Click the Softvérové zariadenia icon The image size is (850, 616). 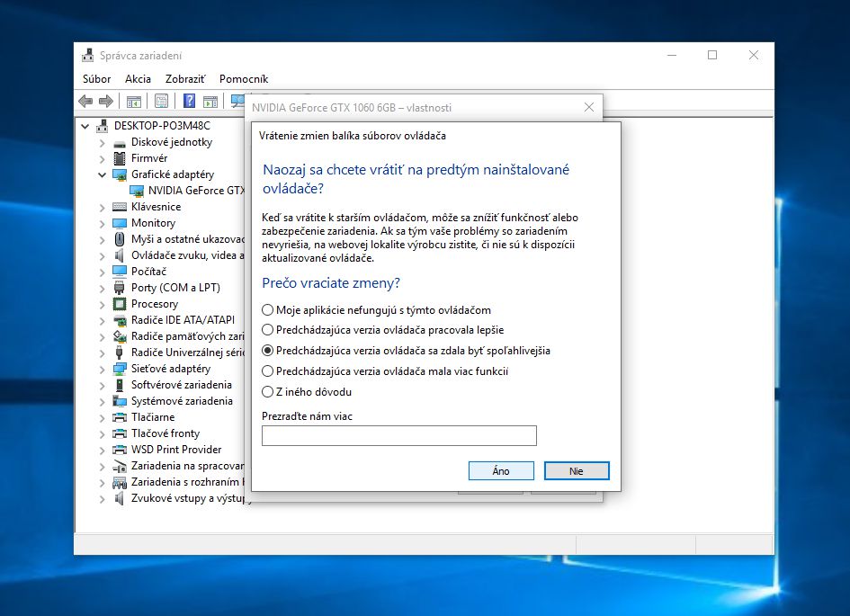120,385
